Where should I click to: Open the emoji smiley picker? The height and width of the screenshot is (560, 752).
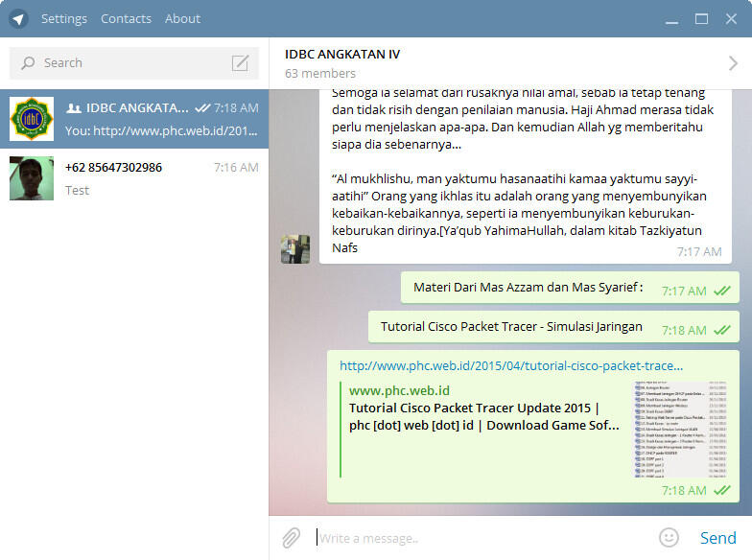(669, 538)
